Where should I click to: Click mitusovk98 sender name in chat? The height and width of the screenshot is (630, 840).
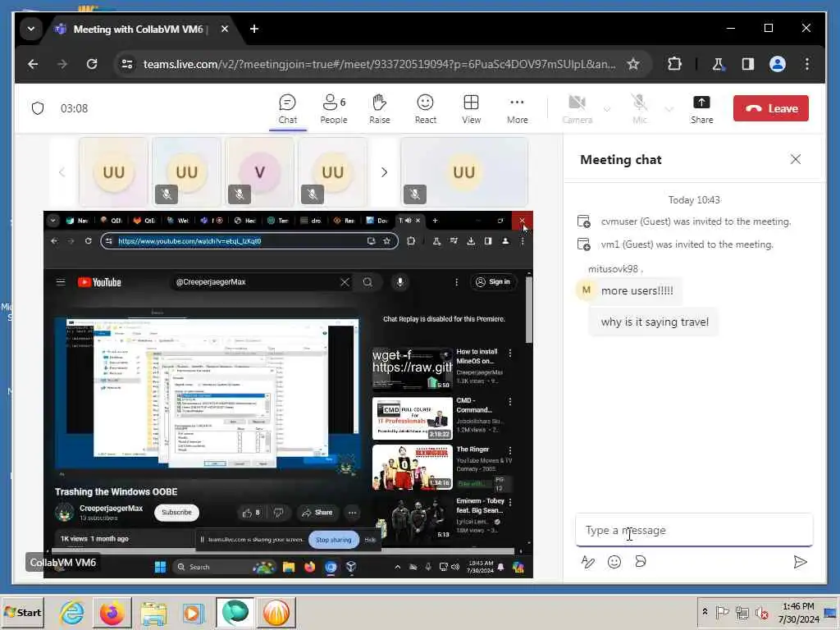tap(613, 269)
